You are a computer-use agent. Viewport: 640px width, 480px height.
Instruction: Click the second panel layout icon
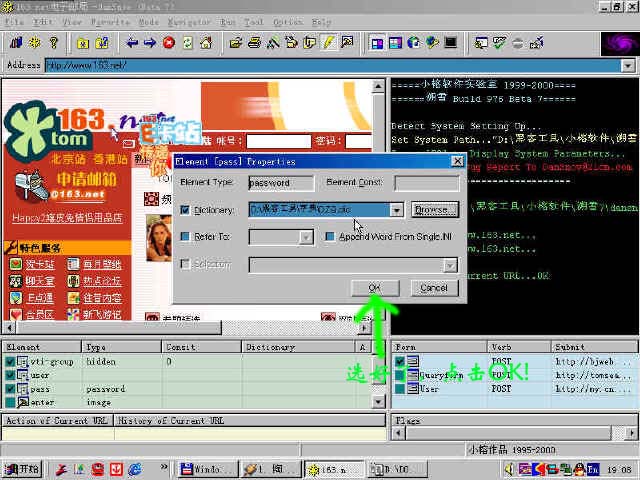395,42
